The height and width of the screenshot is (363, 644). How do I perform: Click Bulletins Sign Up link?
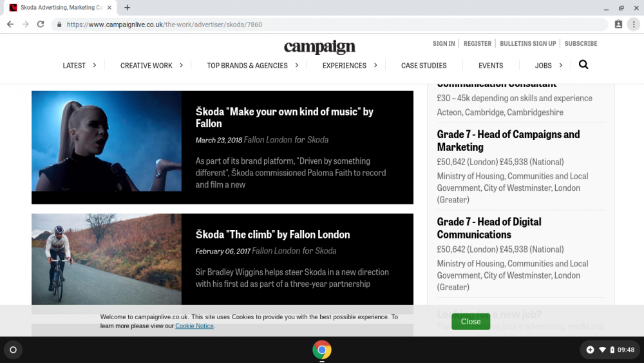pos(528,44)
